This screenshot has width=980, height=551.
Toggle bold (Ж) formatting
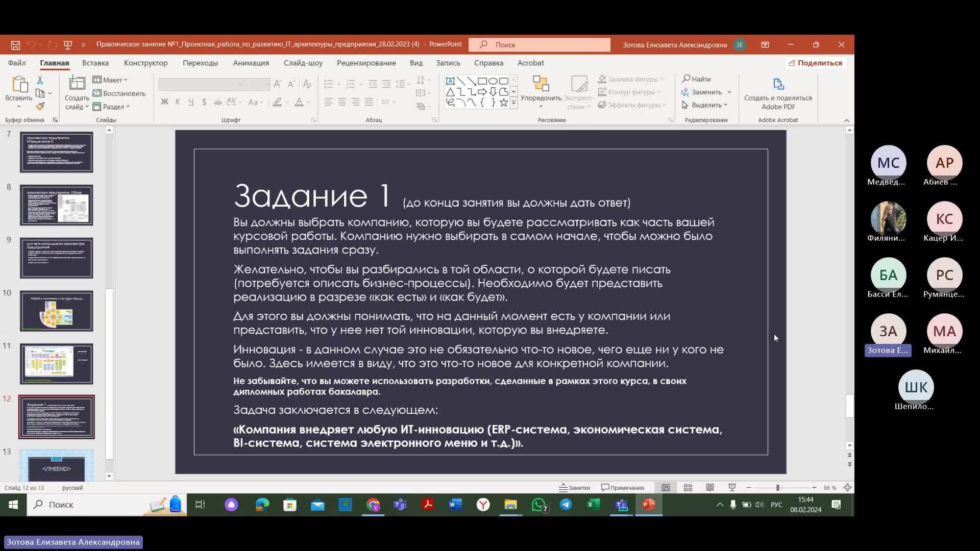tap(164, 102)
